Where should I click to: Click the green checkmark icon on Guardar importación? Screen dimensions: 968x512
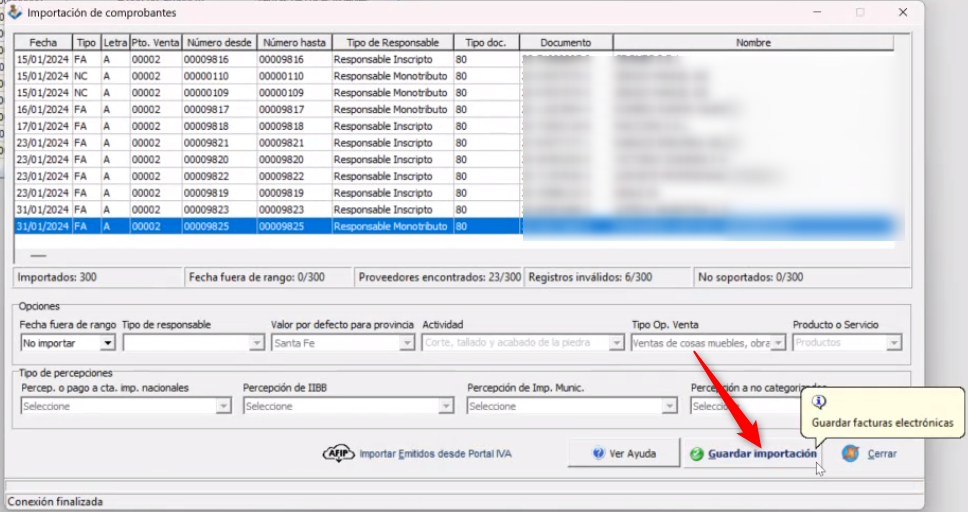[696, 454]
